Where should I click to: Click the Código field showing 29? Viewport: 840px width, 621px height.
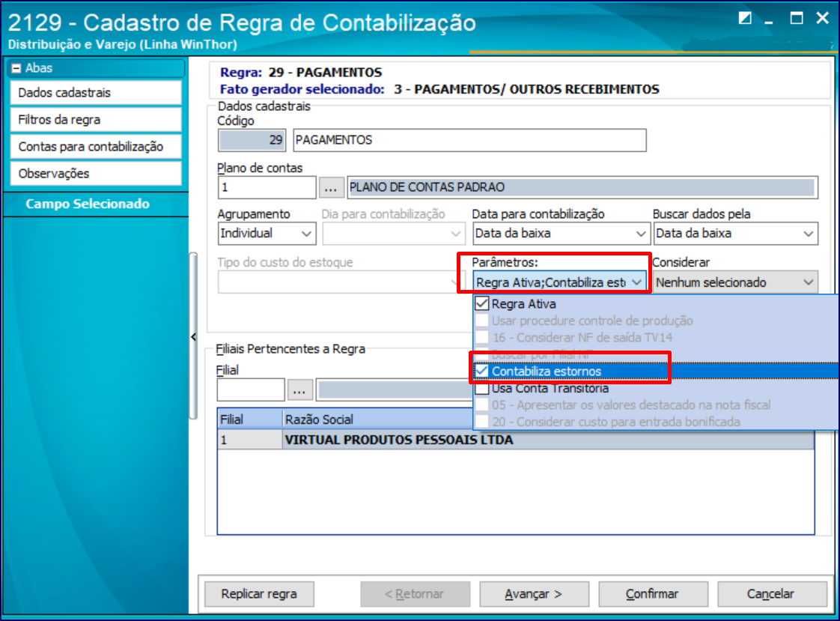click(252, 140)
